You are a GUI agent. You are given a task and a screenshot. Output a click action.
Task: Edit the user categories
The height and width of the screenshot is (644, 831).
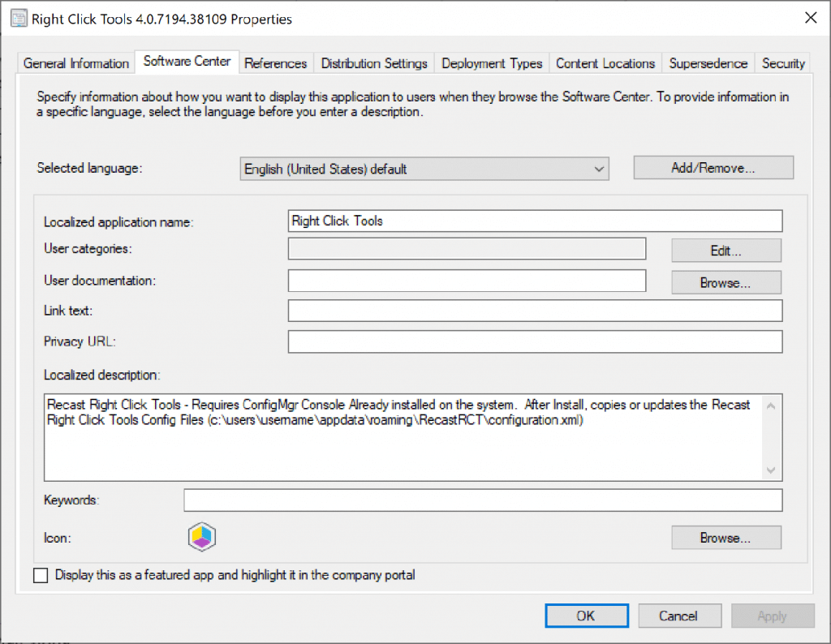[726, 251]
